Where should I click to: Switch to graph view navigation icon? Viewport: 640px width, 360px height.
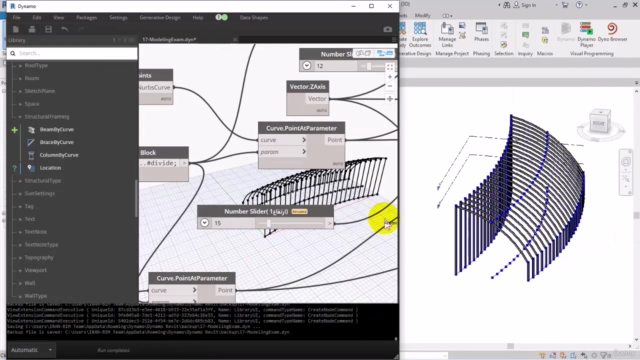(385, 53)
